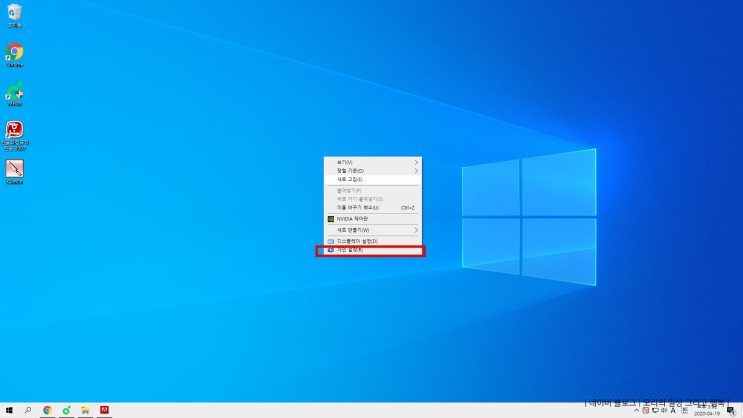Open 새로 만들기(W) New submenu
This screenshot has width=743, height=418.
pos(373,230)
